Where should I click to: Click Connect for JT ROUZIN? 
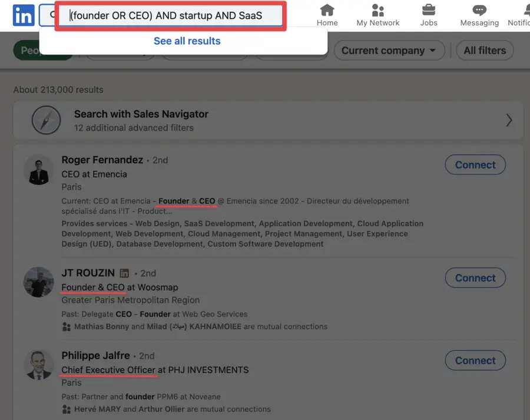pyautogui.click(x=475, y=277)
